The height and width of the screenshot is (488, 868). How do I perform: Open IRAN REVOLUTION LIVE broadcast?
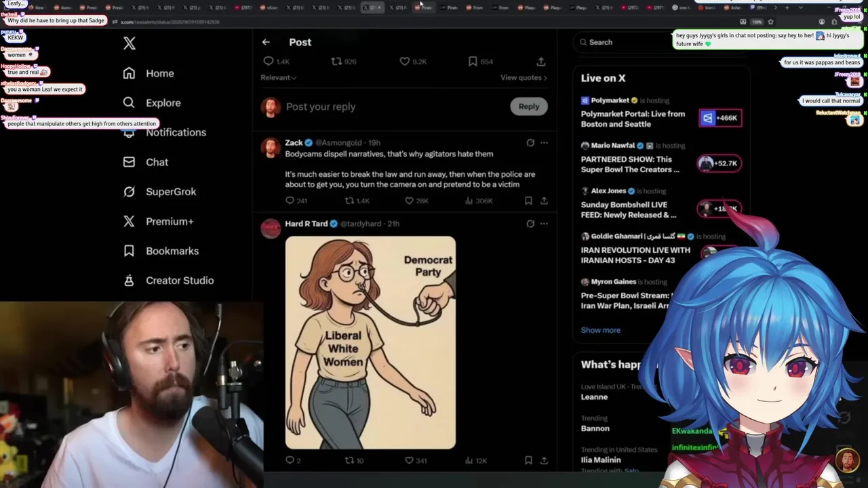pos(635,255)
